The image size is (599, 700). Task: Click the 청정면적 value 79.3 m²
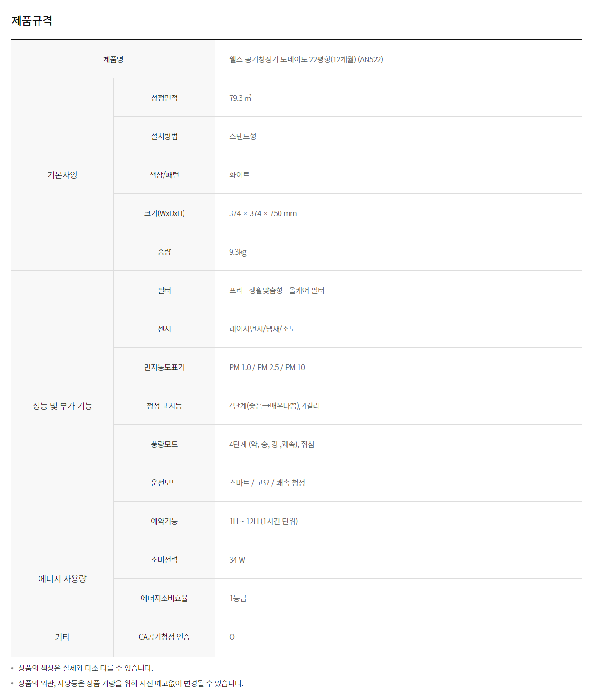240,98
